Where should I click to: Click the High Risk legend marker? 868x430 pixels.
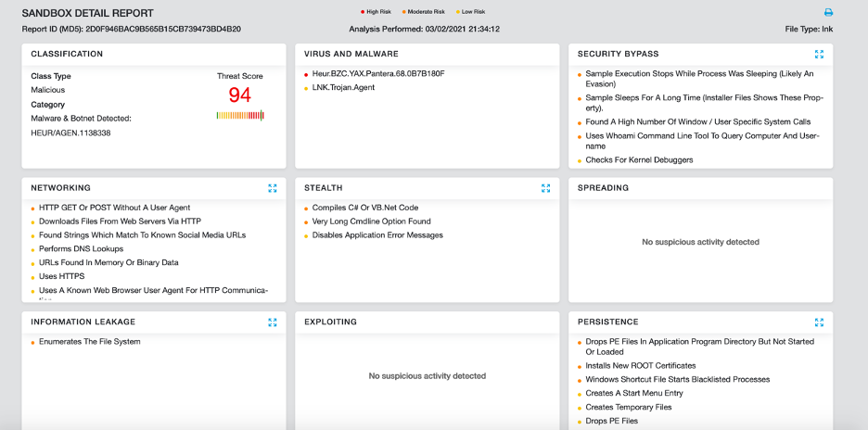(361, 12)
